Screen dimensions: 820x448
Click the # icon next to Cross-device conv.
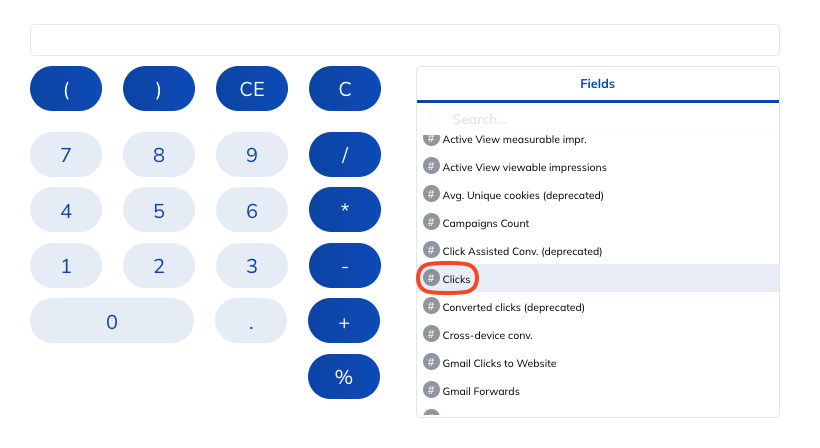coord(431,335)
